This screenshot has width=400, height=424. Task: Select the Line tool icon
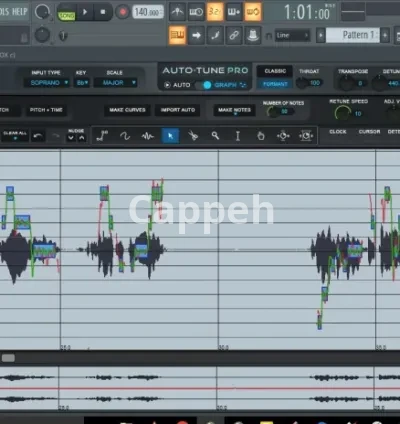coord(102,136)
